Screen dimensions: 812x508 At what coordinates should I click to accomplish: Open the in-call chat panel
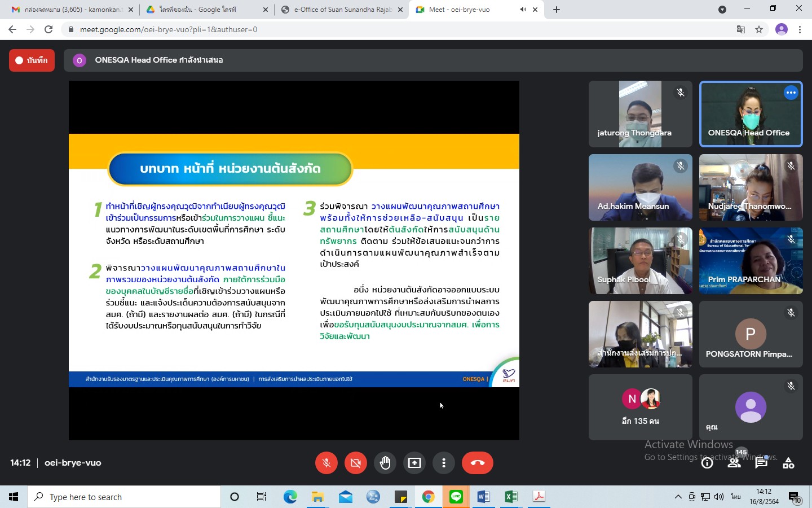pyautogui.click(x=761, y=463)
